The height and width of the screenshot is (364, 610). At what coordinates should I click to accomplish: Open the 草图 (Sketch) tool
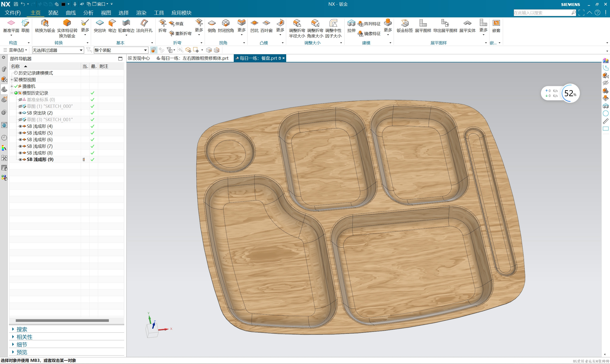pos(25,26)
